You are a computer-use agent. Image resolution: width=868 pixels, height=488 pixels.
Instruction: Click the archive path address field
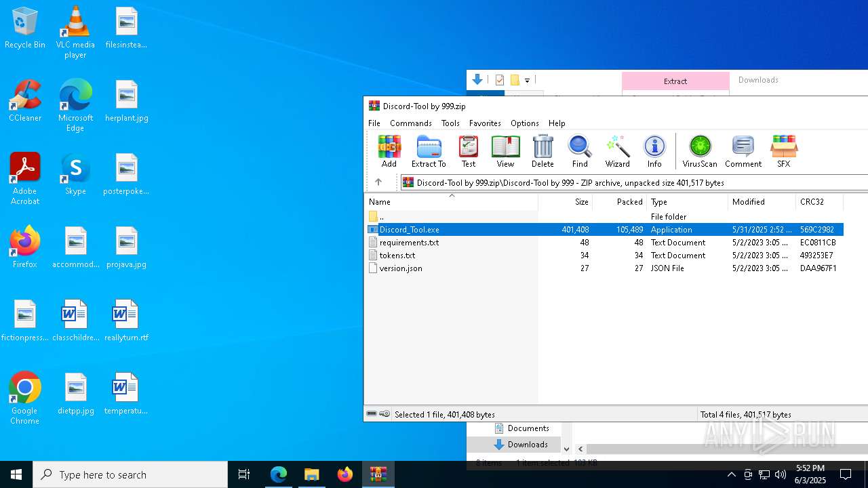(x=634, y=182)
